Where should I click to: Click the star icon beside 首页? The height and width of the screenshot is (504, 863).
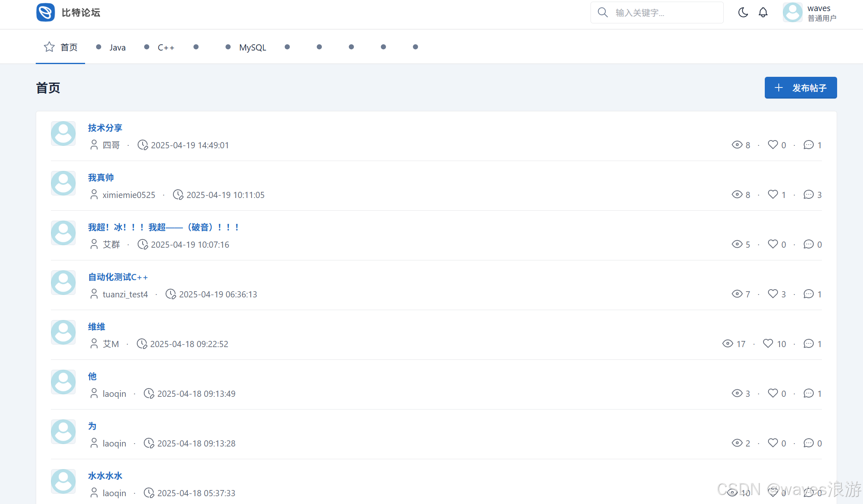point(49,47)
